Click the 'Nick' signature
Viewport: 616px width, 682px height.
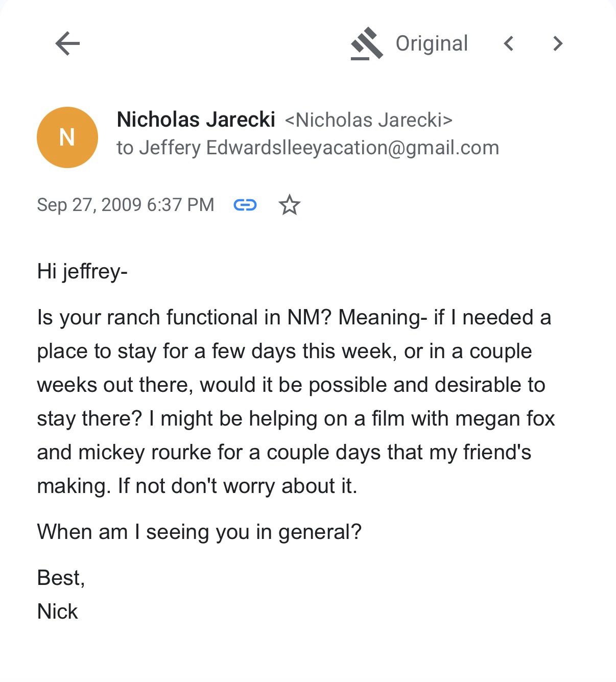tap(57, 612)
